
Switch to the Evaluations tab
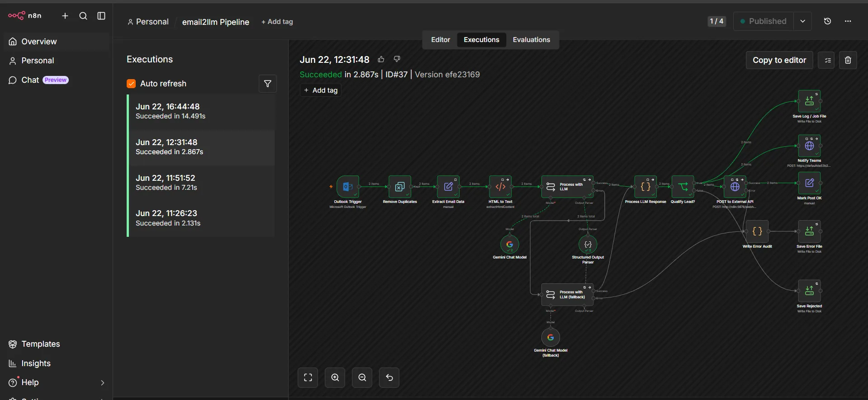click(x=531, y=40)
